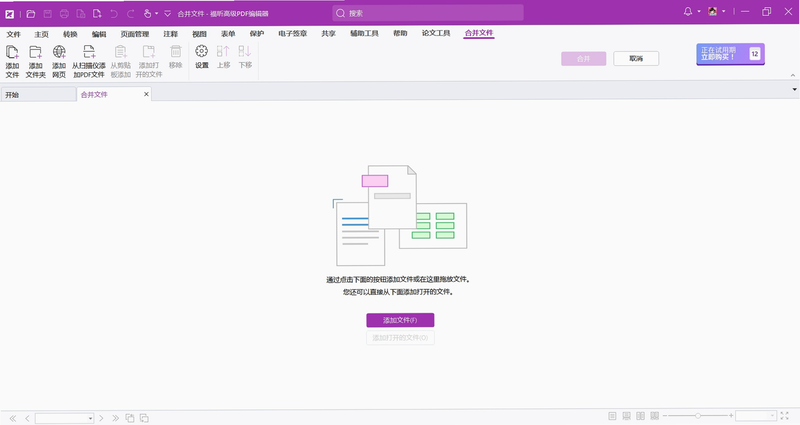Select the hand touch mode icon
Image resolution: width=800 pixels, height=425 pixels.
tap(147, 14)
